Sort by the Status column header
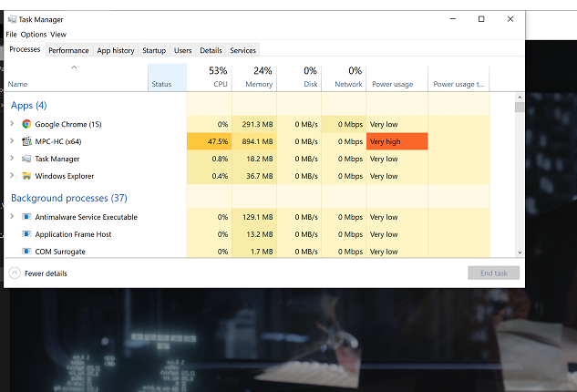The image size is (577, 392). tap(168, 77)
